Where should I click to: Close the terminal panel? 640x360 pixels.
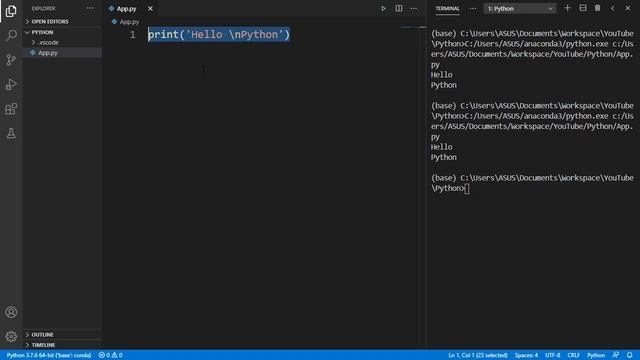[x=628, y=8]
